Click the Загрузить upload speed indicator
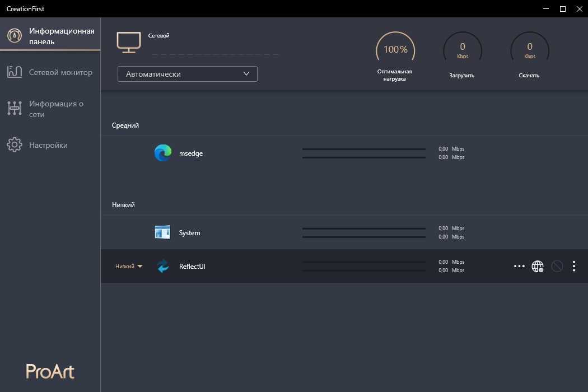588x392 pixels. (x=462, y=50)
